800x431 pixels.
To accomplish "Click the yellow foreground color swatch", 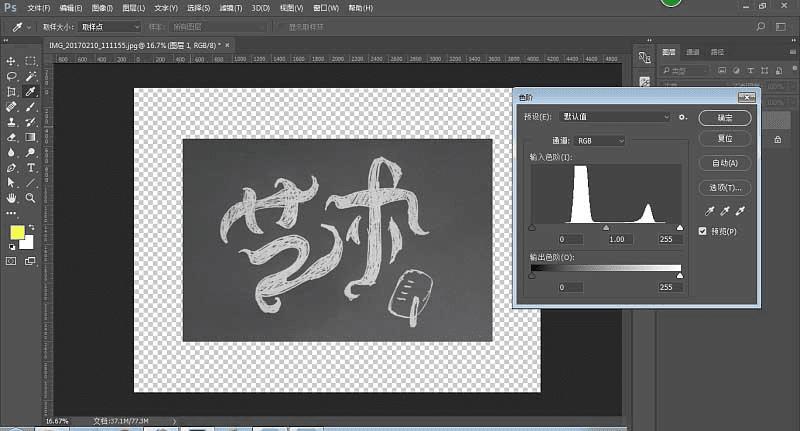I will pos(17,233).
